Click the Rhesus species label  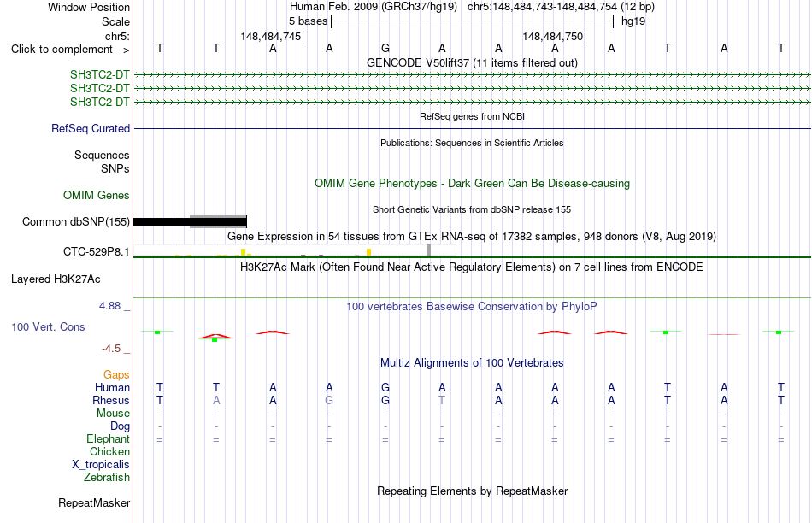coord(111,400)
